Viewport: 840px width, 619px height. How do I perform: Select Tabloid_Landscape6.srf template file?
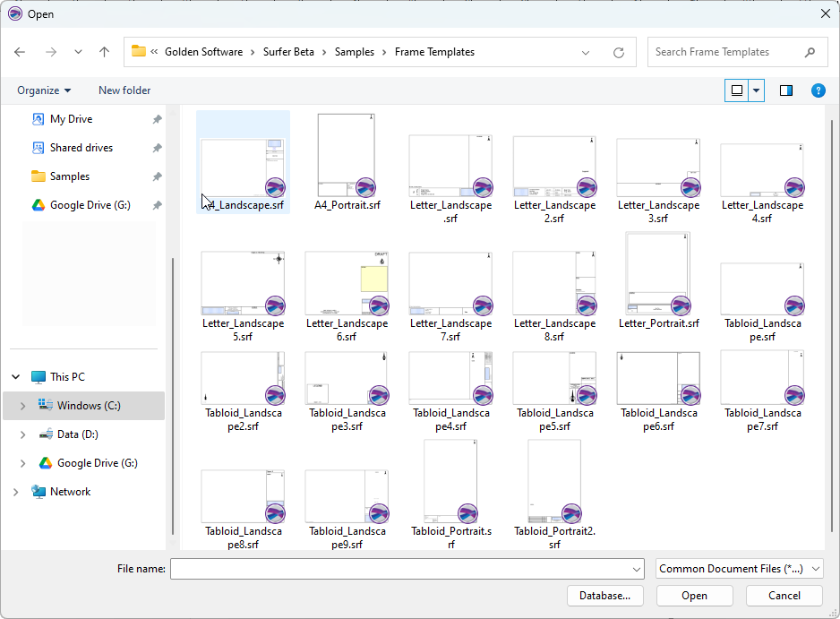click(x=658, y=378)
